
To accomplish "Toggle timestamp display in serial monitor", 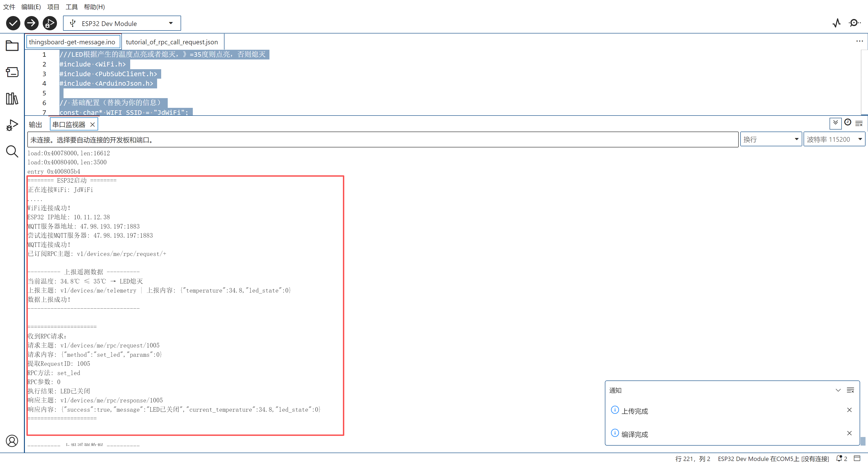I will click(x=848, y=123).
